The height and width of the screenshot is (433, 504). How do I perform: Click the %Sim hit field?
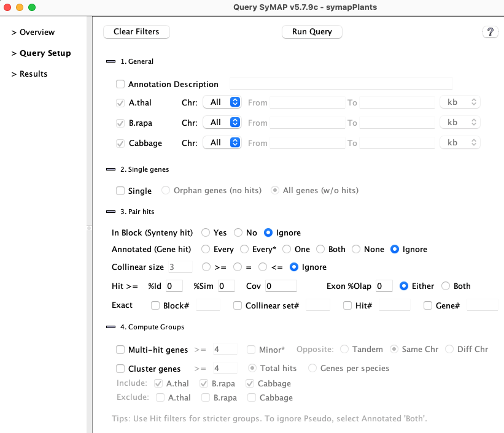click(227, 286)
